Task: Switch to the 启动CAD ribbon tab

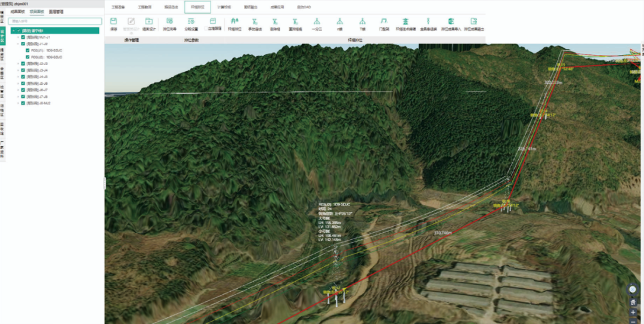Action: pos(304,7)
